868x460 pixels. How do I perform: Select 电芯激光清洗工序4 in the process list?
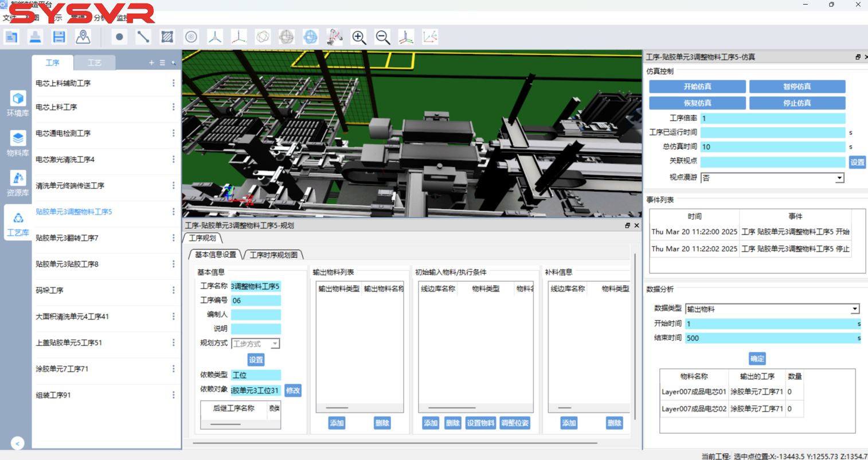pos(65,159)
